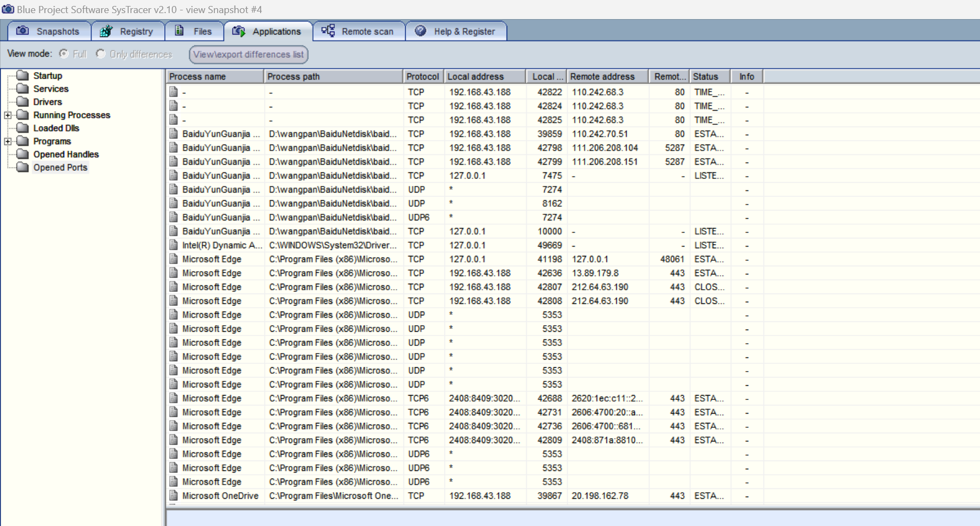Click View\export differences list button

pos(249,54)
